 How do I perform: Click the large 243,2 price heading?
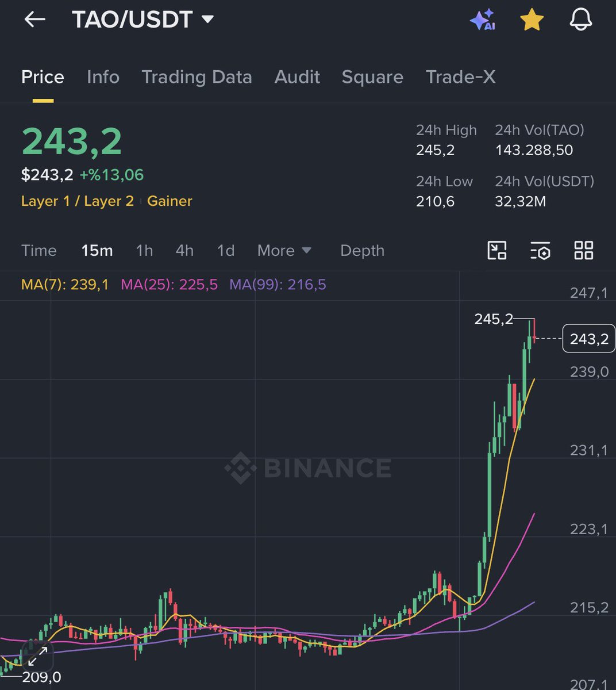click(x=72, y=141)
